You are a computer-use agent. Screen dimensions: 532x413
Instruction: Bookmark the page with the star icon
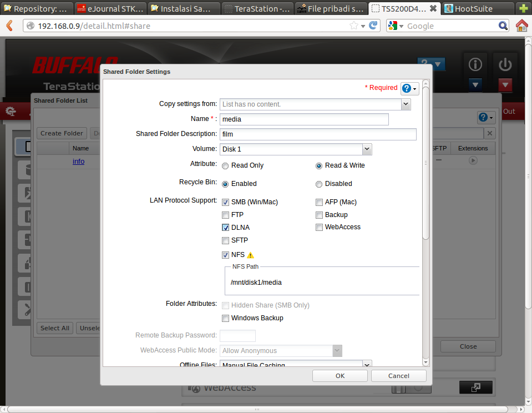pyautogui.click(x=354, y=26)
